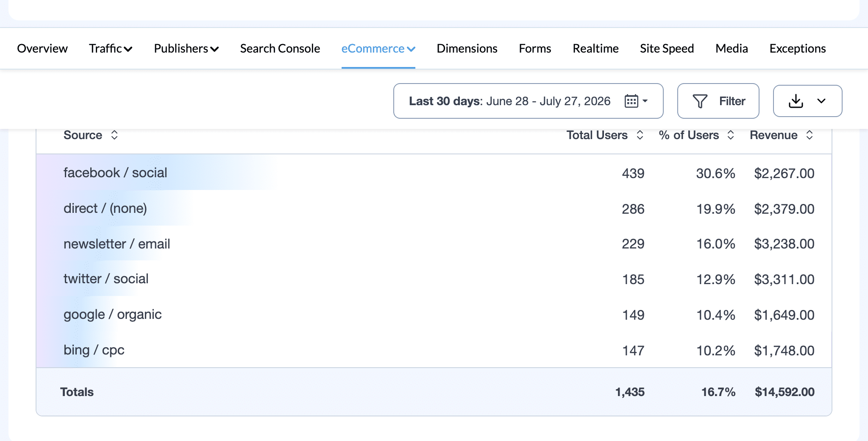The width and height of the screenshot is (868, 441).
Task: Select the newsletter / email row
Action: (434, 243)
